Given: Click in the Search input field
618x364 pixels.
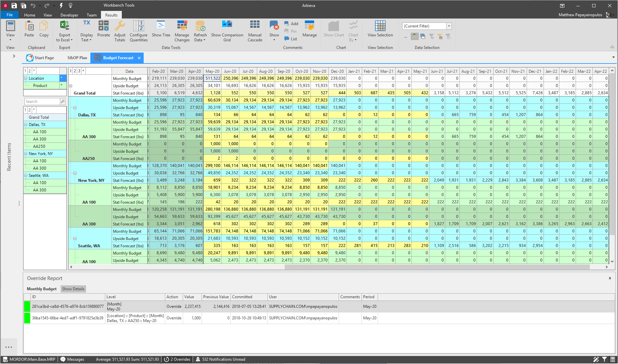Looking at the screenshot, I should 42,101.
